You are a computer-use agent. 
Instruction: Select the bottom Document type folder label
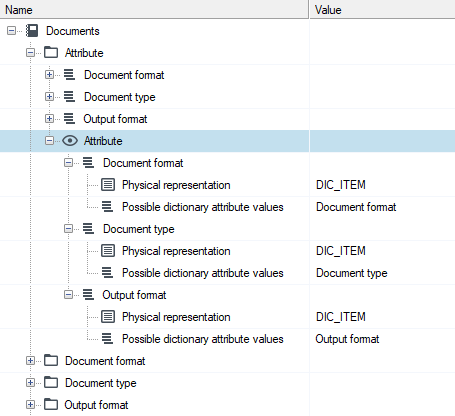click(x=101, y=383)
